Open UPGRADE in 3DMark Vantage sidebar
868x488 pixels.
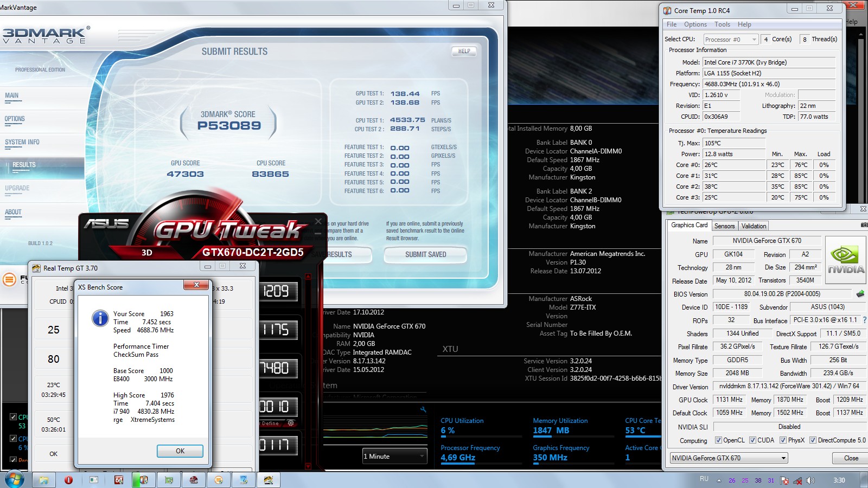tap(17, 188)
